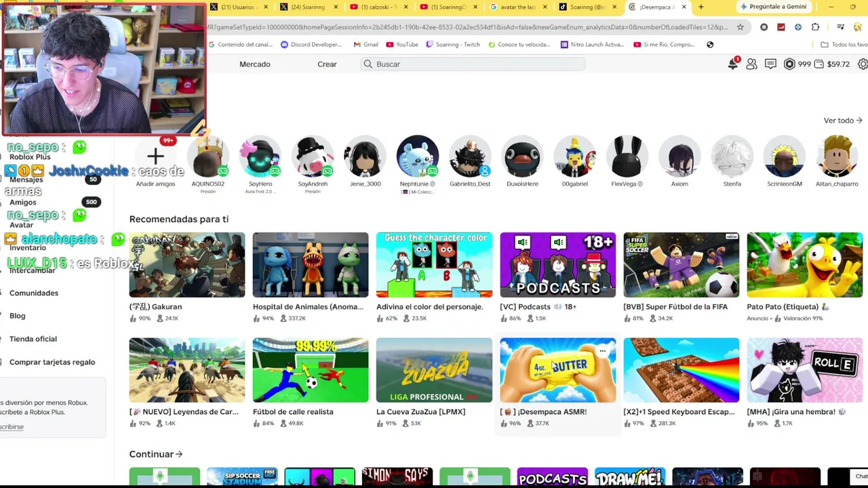This screenshot has width=868, height=488.
Task: Open friend SoyAndreh's avatar
Action: pyautogui.click(x=313, y=157)
